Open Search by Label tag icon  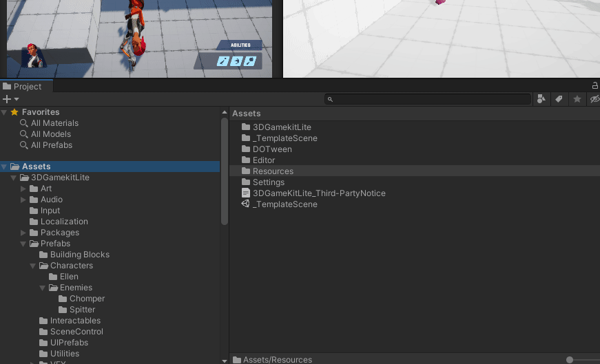pyautogui.click(x=559, y=99)
